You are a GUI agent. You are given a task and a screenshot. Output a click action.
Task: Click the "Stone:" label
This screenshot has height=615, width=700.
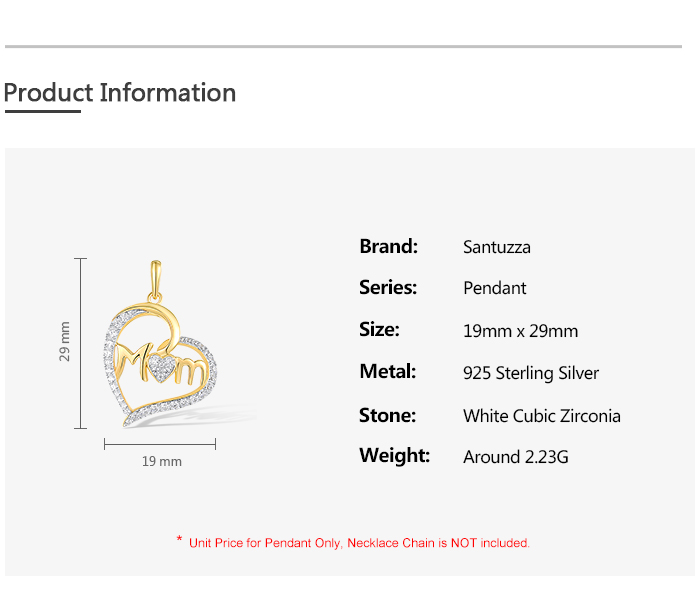387,415
